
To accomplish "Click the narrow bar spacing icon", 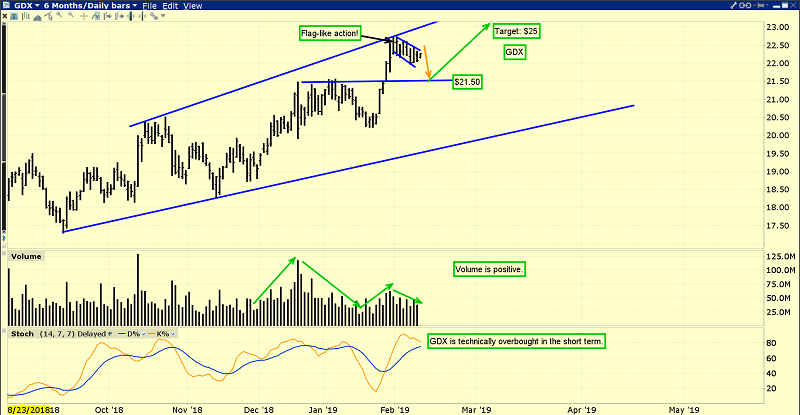I will tap(142, 16).
